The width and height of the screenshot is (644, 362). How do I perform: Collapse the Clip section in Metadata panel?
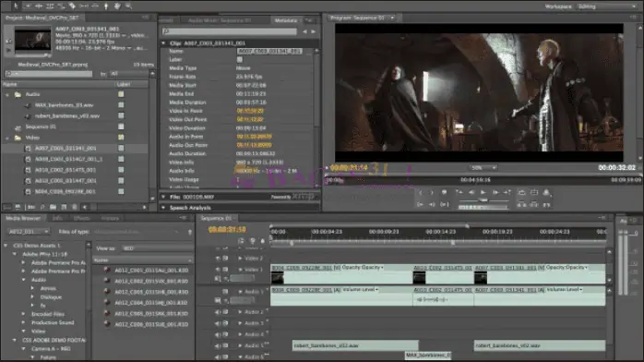click(x=163, y=43)
